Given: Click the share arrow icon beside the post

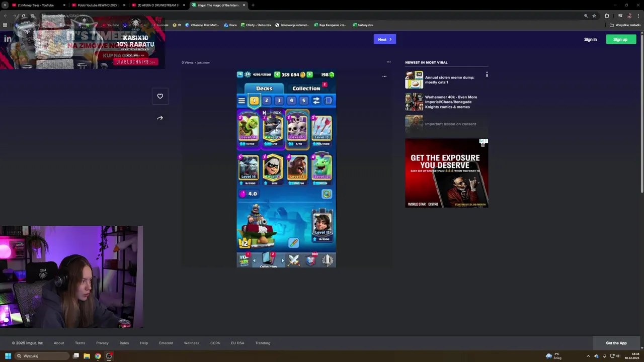Looking at the screenshot, I should (x=160, y=118).
